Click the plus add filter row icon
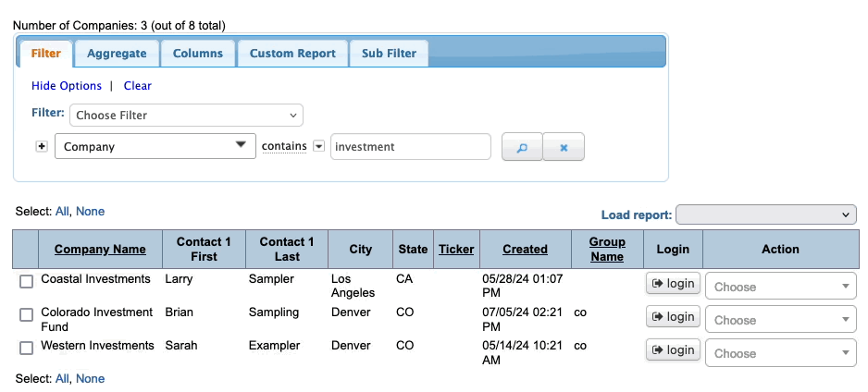This screenshot has width=868, height=392. point(42,146)
